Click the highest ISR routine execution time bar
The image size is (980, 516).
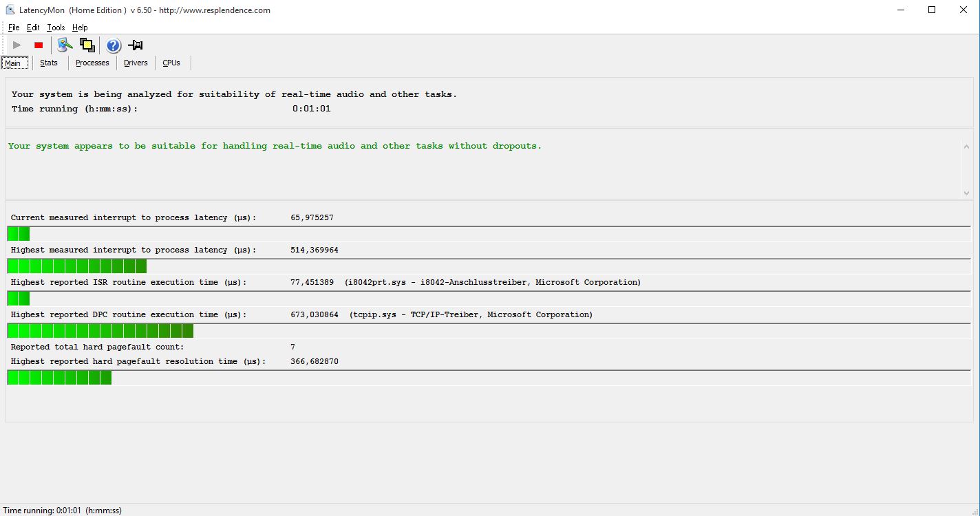pyautogui.click(x=489, y=299)
